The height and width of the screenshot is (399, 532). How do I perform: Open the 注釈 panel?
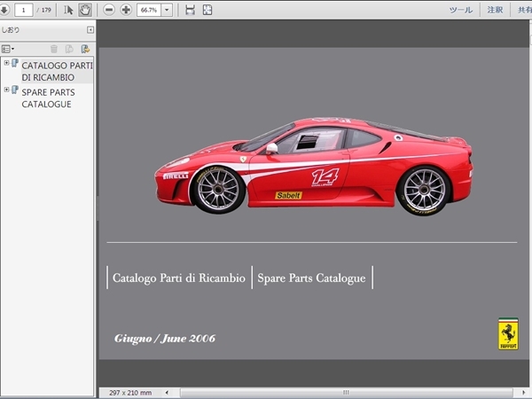pyautogui.click(x=495, y=10)
